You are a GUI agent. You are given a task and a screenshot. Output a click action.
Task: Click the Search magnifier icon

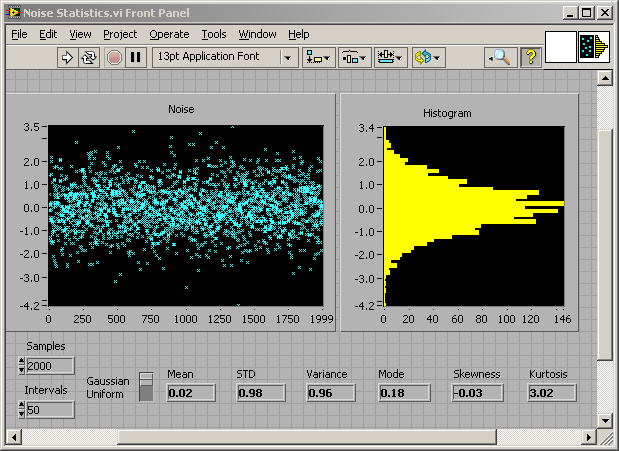pos(501,58)
